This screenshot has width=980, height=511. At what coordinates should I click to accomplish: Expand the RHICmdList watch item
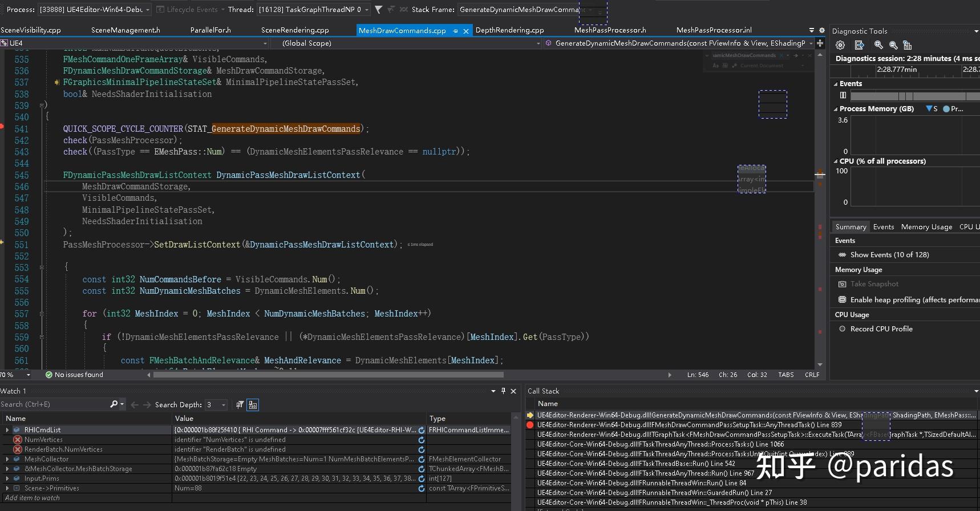pyautogui.click(x=7, y=430)
